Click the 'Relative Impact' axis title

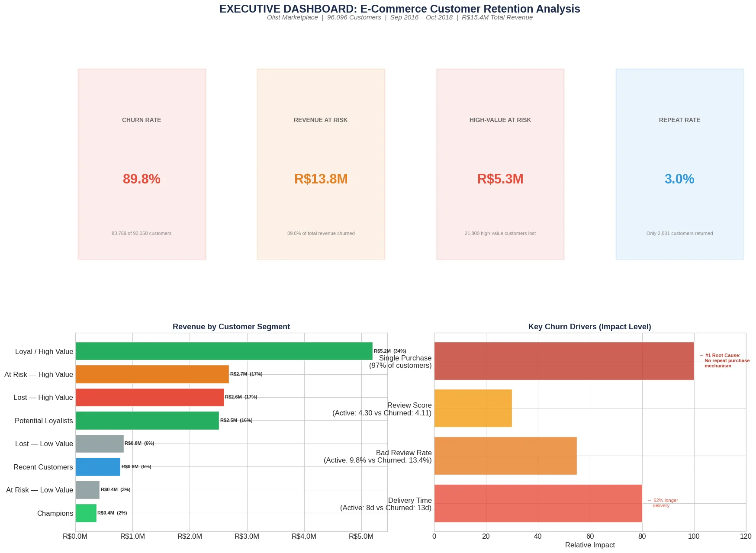[x=590, y=545]
